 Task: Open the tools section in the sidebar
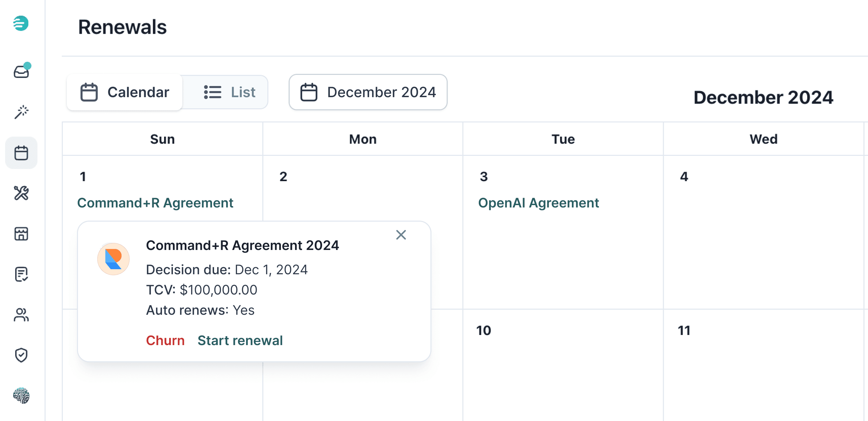(x=21, y=193)
